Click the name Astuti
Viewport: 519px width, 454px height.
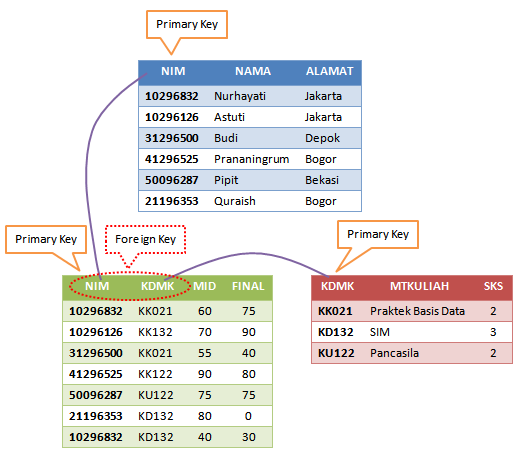pyautogui.click(x=229, y=117)
